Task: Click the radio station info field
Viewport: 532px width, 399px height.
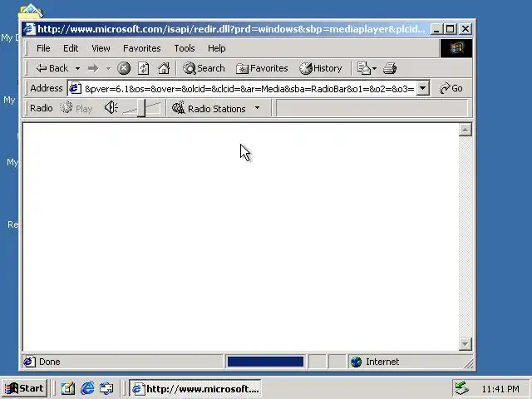Action: pyautogui.click(x=372, y=108)
